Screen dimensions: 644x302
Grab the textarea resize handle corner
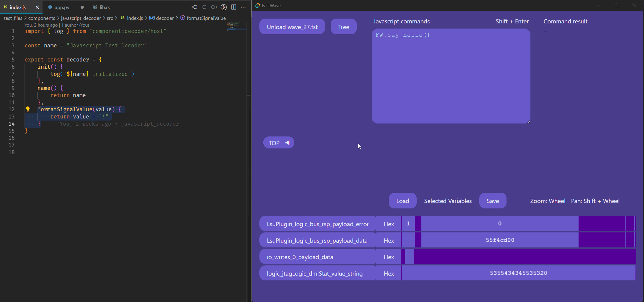click(x=529, y=122)
